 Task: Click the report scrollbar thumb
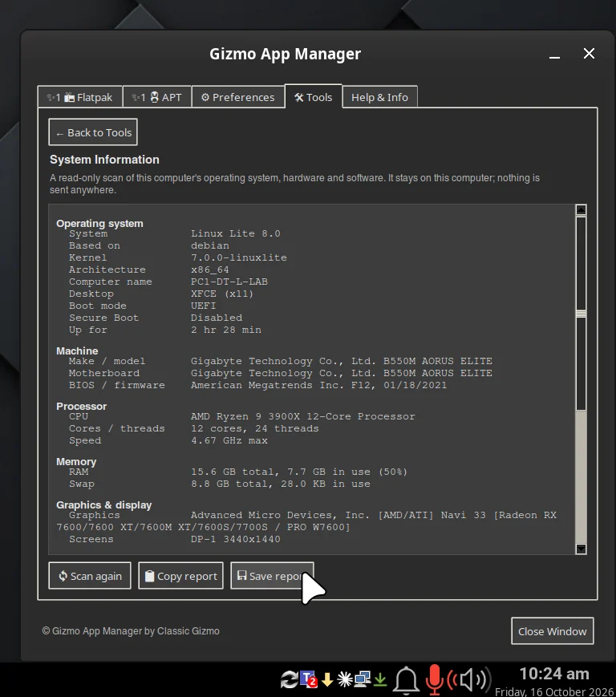pos(581,314)
